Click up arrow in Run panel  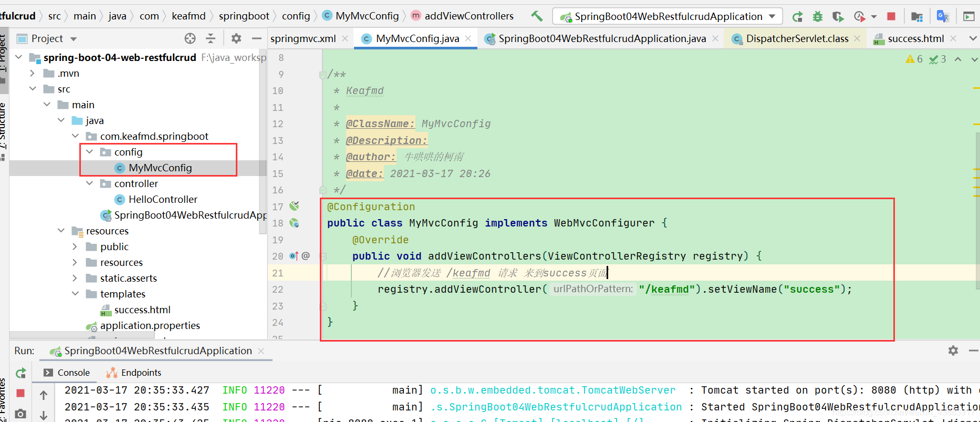click(44, 395)
